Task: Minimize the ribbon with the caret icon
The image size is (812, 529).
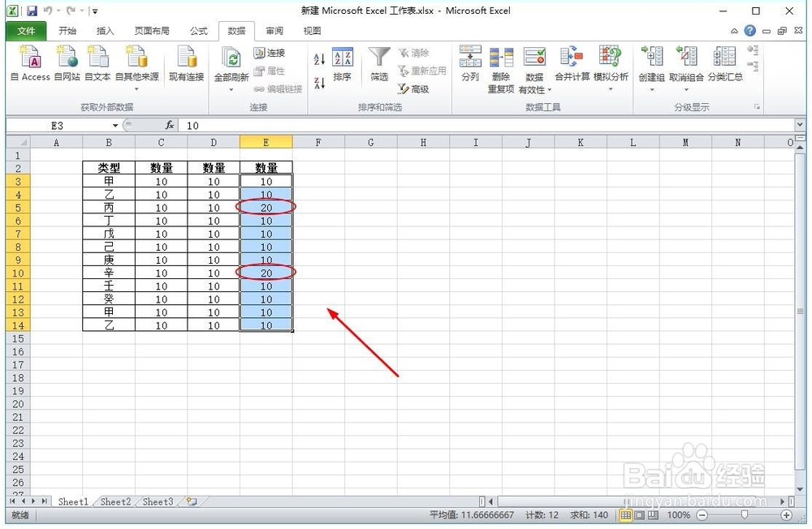Action: [x=734, y=31]
